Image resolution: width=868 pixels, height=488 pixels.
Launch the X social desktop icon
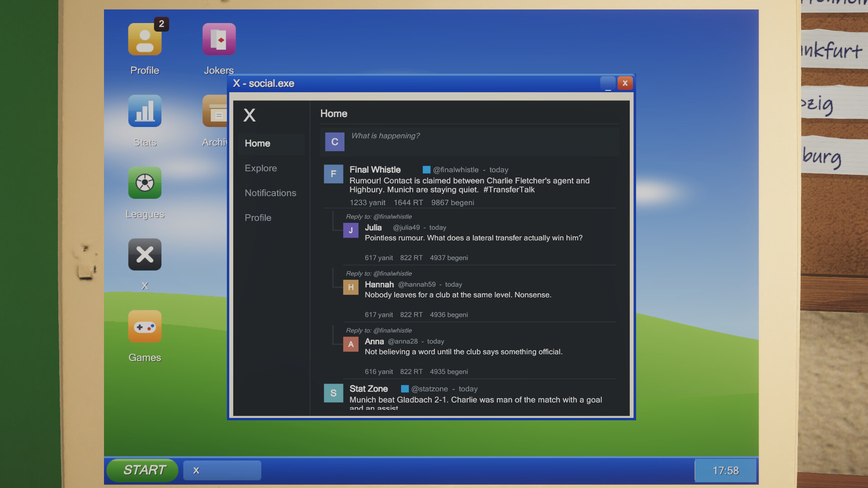145,254
